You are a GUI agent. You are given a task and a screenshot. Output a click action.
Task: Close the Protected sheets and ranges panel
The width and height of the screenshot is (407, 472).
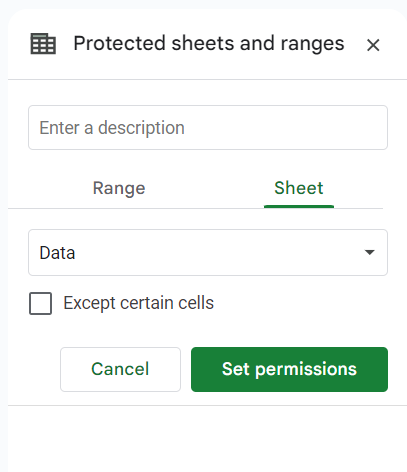coord(373,45)
